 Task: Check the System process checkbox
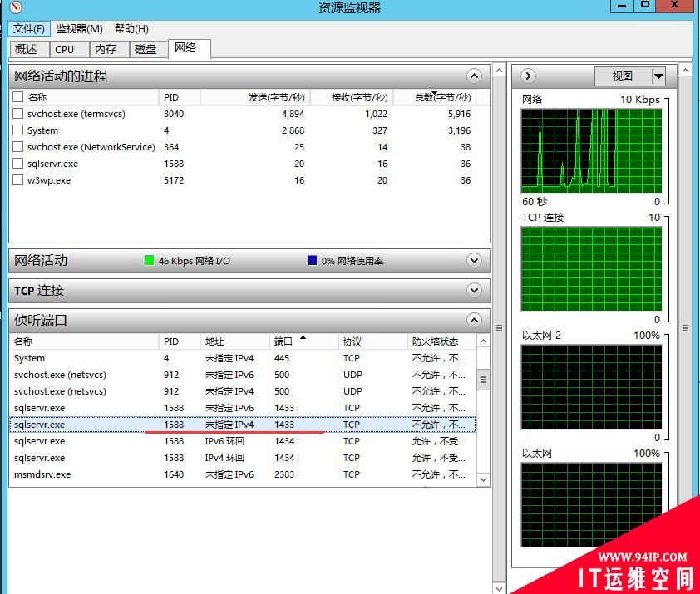pos(17,130)
